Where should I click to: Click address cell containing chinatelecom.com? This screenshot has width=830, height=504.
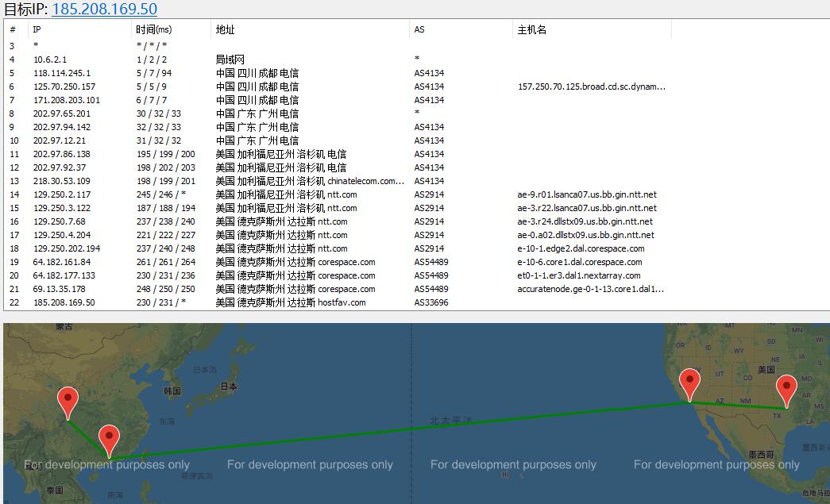pos(310,181)
